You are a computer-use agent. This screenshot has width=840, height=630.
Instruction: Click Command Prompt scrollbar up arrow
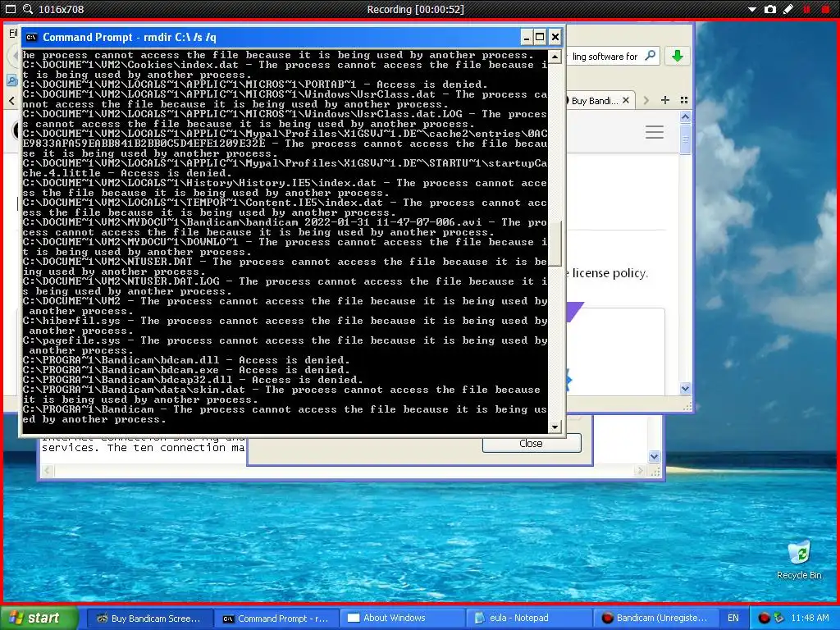point(555,57)
